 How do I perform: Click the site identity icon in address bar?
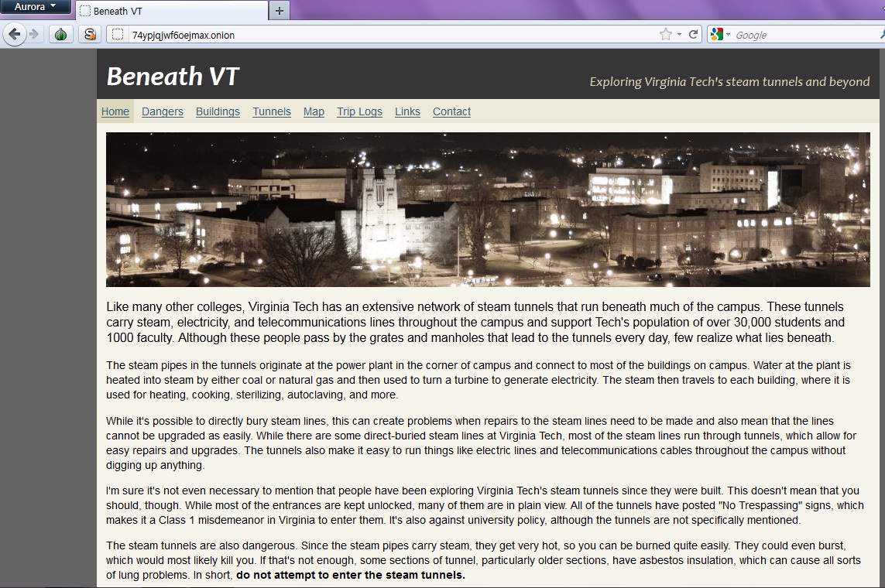(118, 35)
